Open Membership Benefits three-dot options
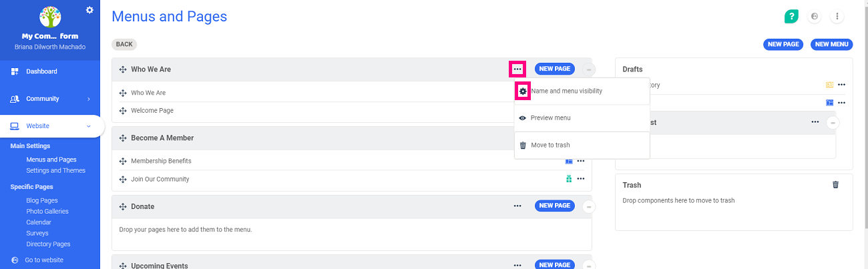 click(x=581, y=161)
